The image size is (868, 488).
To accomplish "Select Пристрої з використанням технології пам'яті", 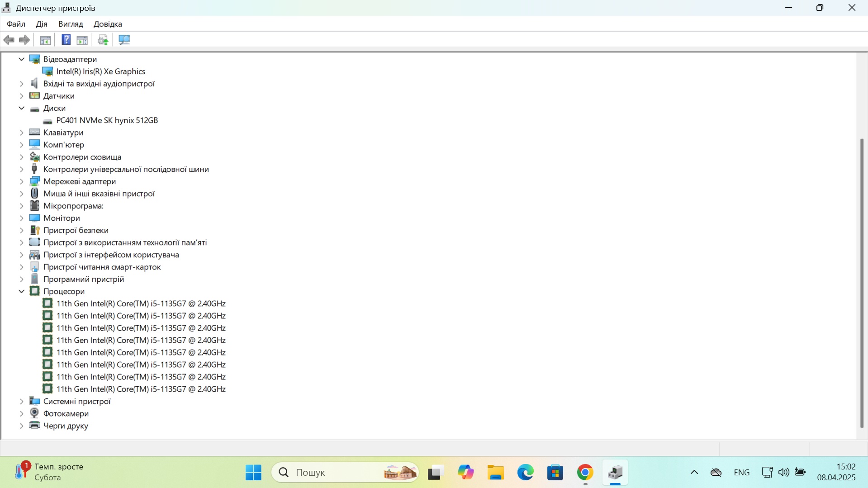I will coord(125,242).
